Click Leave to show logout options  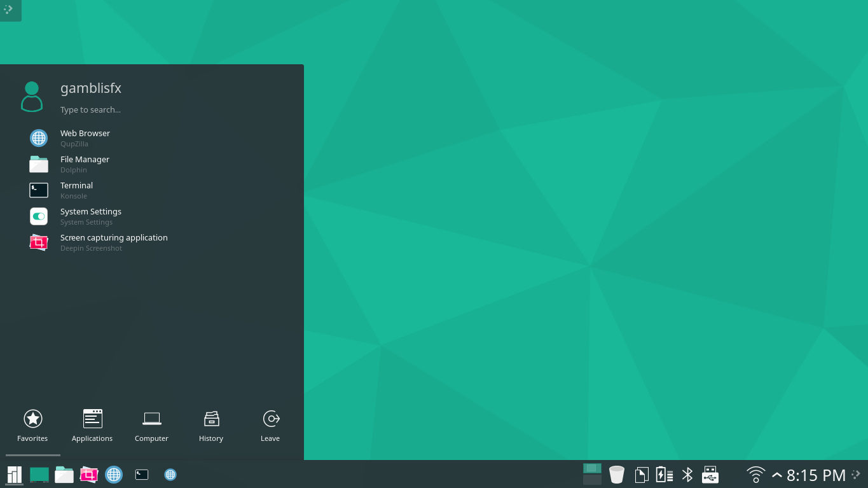point(270,425)
